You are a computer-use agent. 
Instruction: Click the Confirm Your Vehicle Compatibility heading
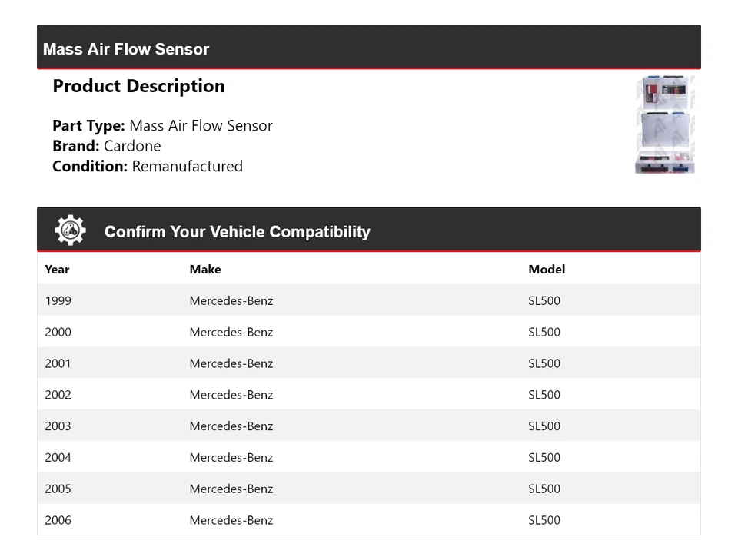[237, 232]
